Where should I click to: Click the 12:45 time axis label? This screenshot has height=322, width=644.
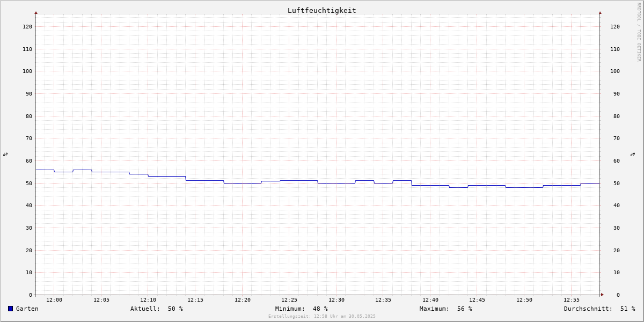point(478,299)
